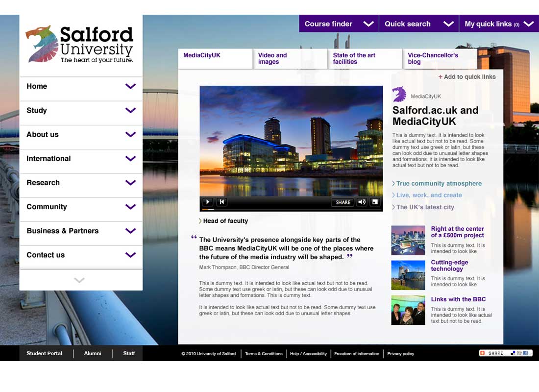539x392 pixels.
Task: Click the footer SHARE widget
Action: click(x=506, y=353)
